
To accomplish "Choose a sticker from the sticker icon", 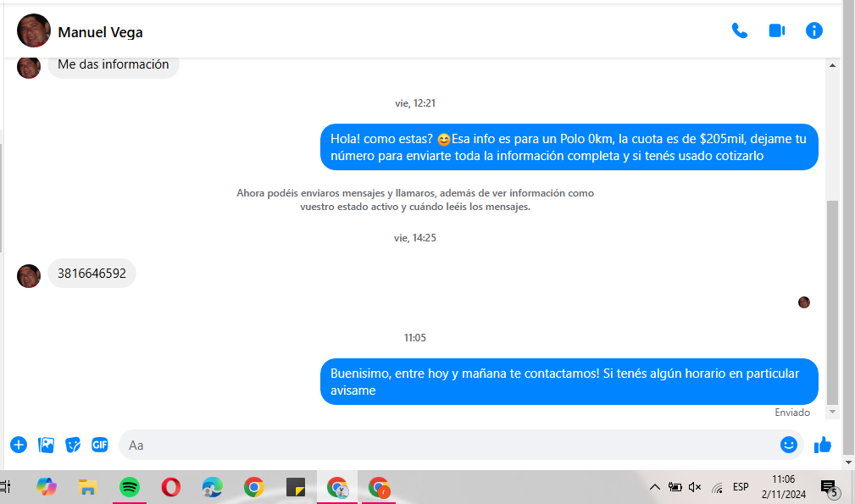I will (x=73, y=446).
